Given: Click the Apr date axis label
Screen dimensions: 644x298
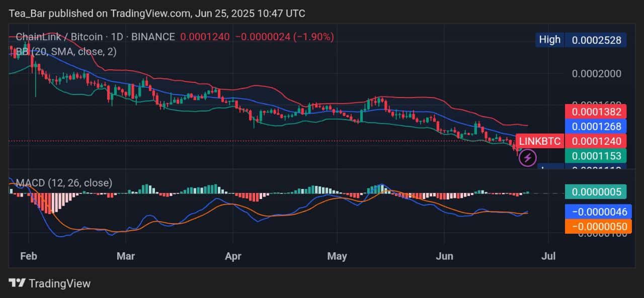Looking at the screenshot, I should coord(233,256).
